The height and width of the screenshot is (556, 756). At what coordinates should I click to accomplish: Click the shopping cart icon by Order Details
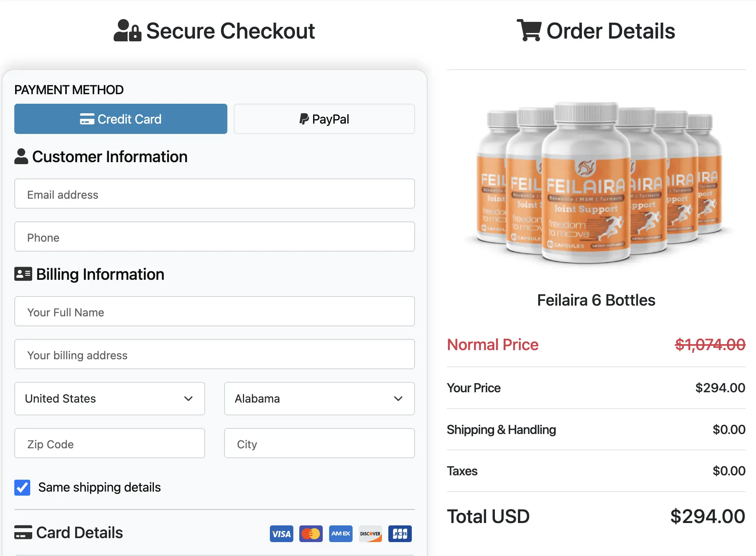(529, 30)
